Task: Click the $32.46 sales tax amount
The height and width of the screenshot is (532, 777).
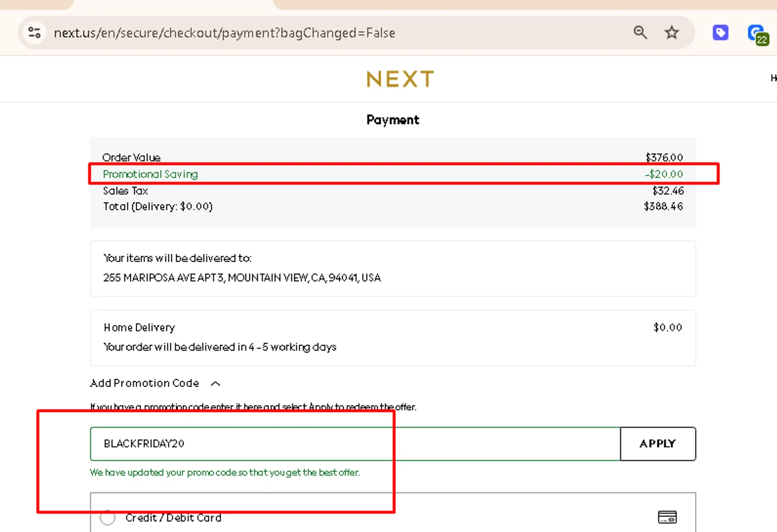Action: click(x=668, y=191)
